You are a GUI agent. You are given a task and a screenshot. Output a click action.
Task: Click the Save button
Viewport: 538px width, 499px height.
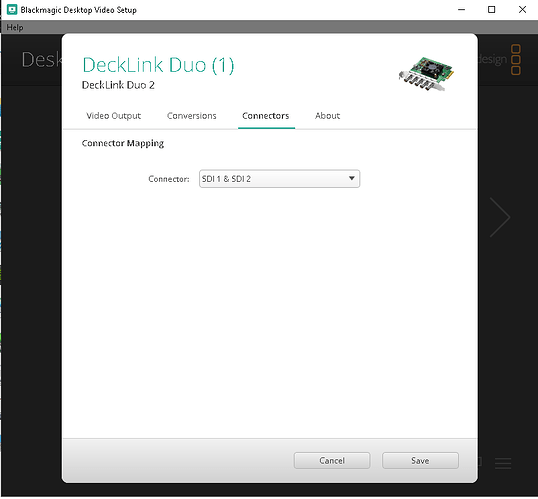pos(420,461)
